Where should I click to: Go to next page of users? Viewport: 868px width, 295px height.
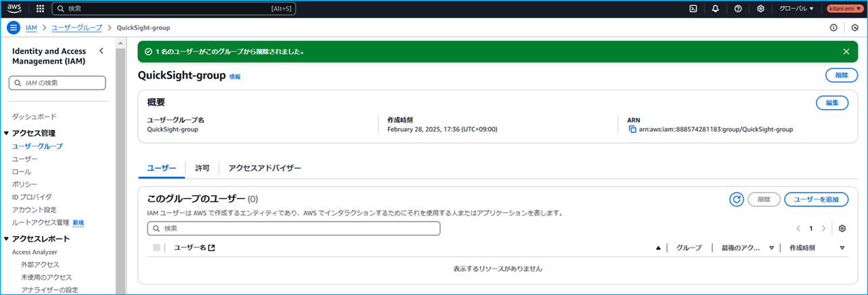click(823, 229)
